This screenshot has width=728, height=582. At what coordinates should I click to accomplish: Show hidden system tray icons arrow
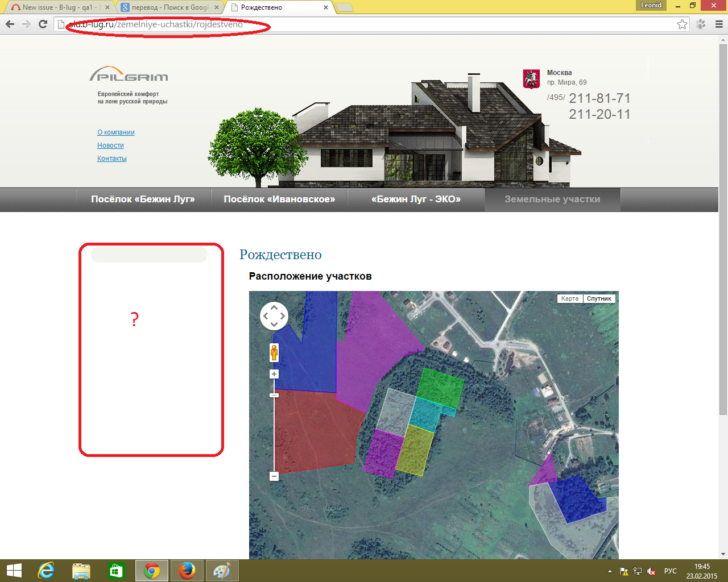[610, 571]
